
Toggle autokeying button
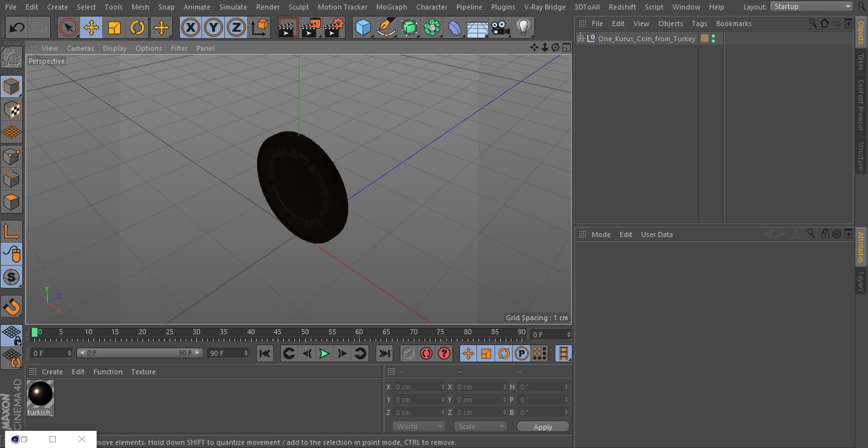click(426, 353)
